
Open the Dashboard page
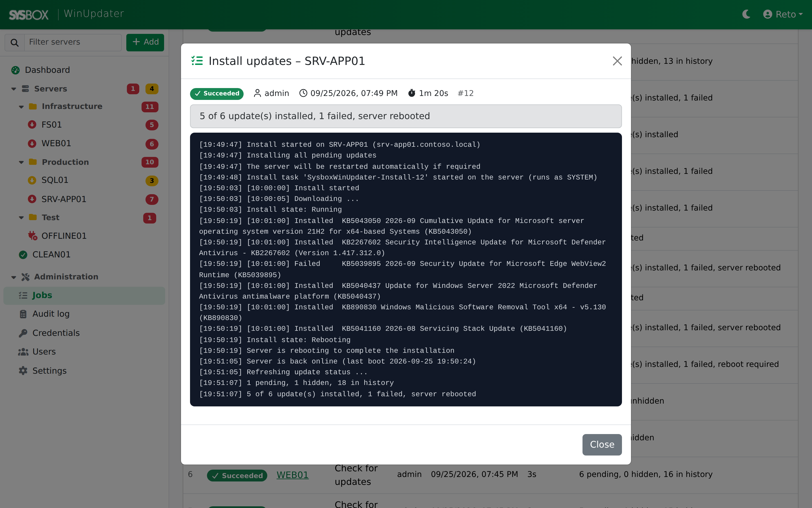pyautogui.click(x=47, y=70)
